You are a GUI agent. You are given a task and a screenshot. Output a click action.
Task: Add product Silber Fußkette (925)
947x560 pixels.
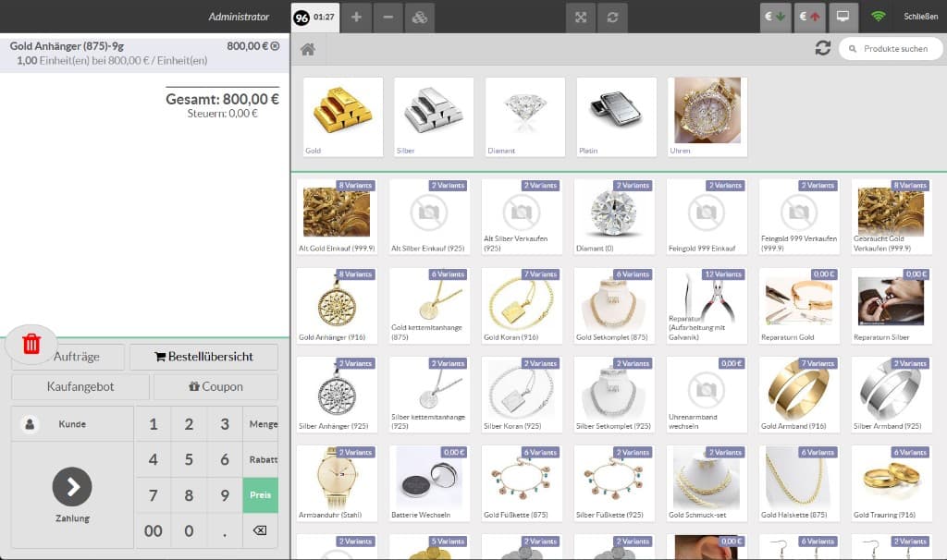614,483
